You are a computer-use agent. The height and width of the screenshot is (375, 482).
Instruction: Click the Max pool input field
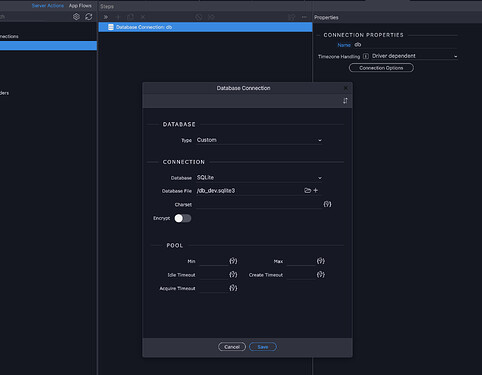(x=301, y=261)
